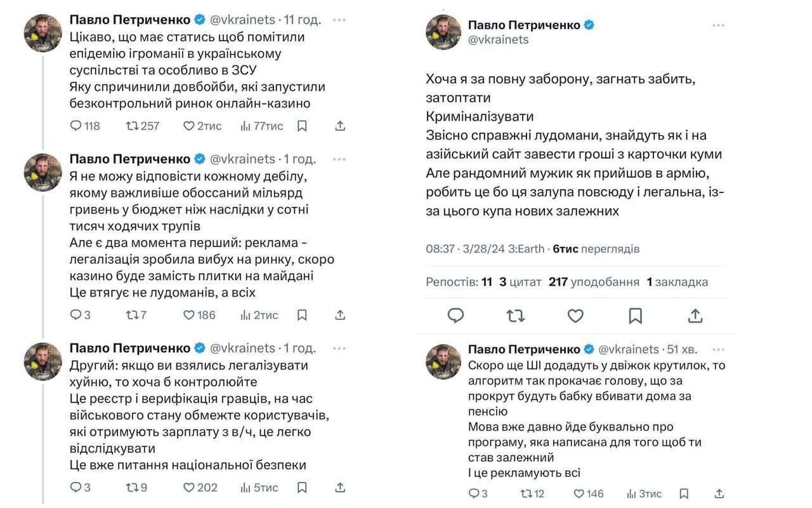
Task: Open the share menu on the bottom-left tweet
Action: point(340,488)
